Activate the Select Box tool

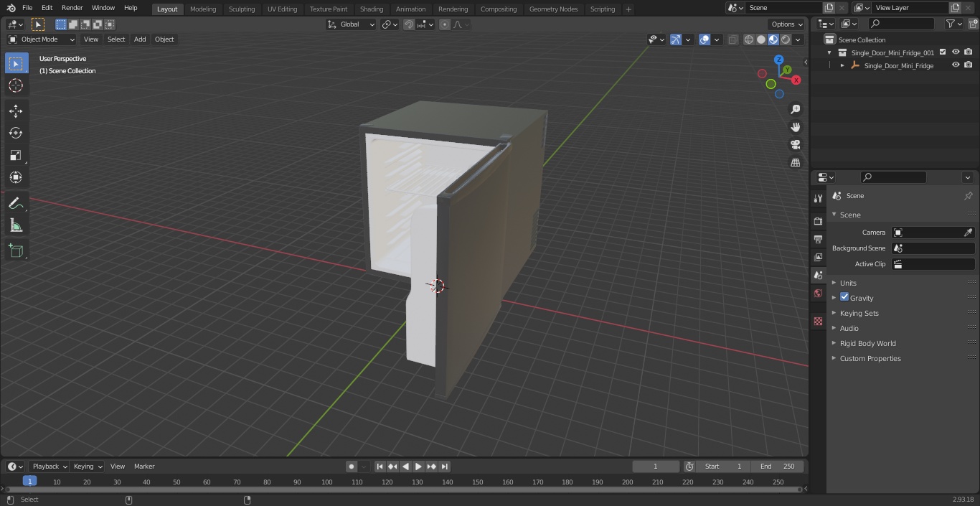click(x=16, y=63)
